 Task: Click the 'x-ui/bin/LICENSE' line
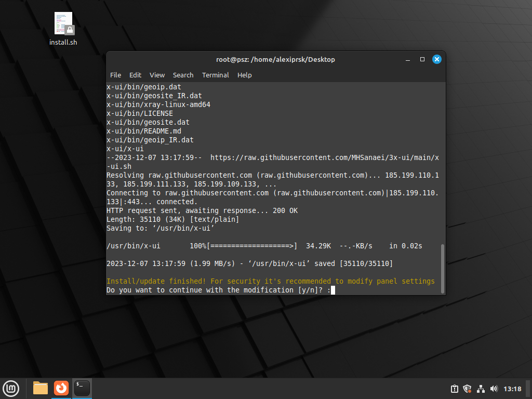140,113
